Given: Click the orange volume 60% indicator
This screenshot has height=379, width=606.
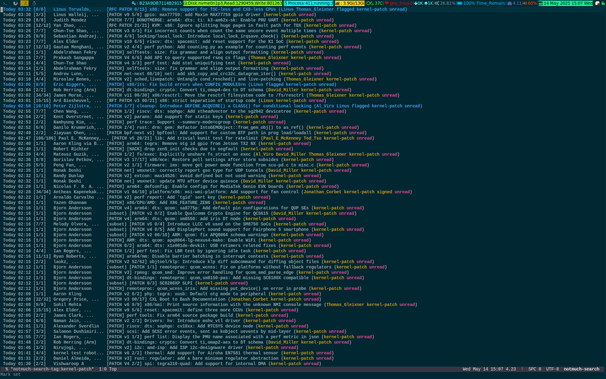Looking at the screenshot, I should (530, 3).
